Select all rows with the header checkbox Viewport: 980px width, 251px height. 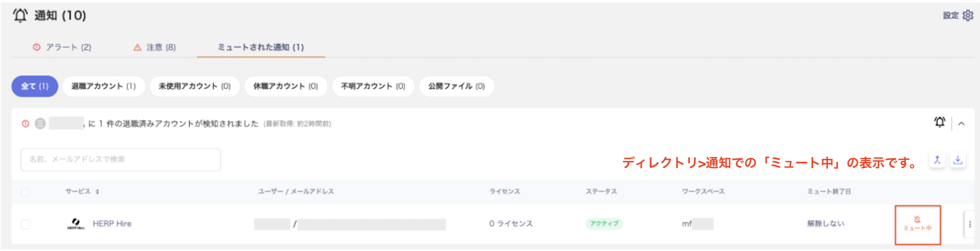(x=25, y=192)
